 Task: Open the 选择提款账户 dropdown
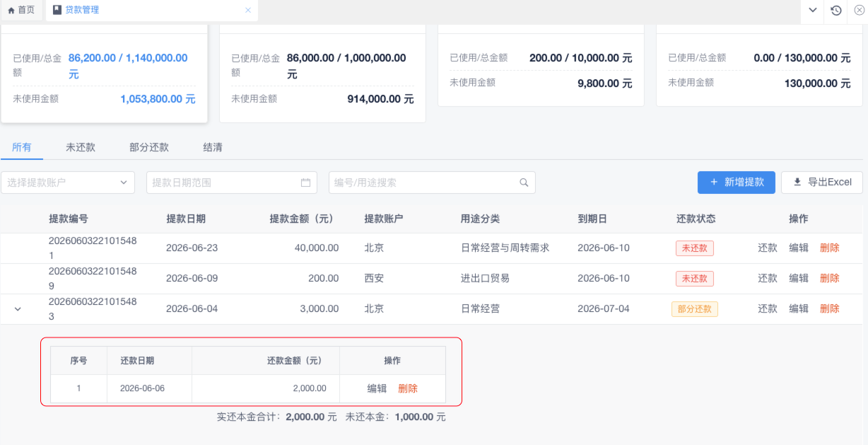[x=68, y=183]
